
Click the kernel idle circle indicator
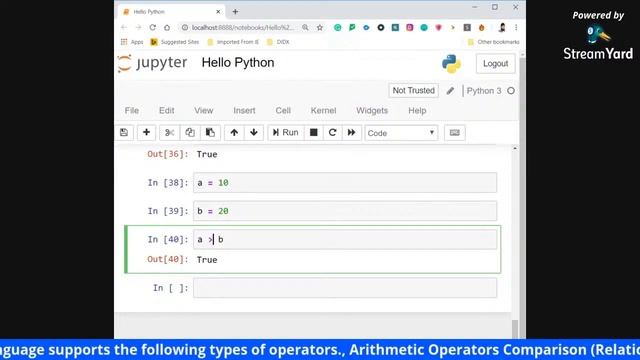pyautogui.click(x=511, y=91)
